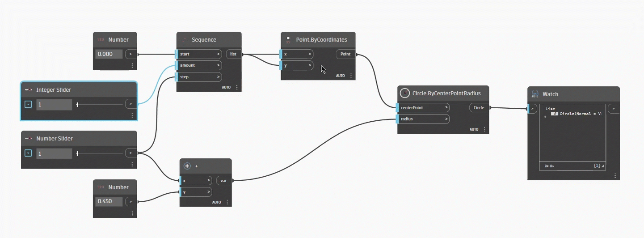
Task: Expand the Number Slider settings chevron
Action: click(x=28, y=153)
